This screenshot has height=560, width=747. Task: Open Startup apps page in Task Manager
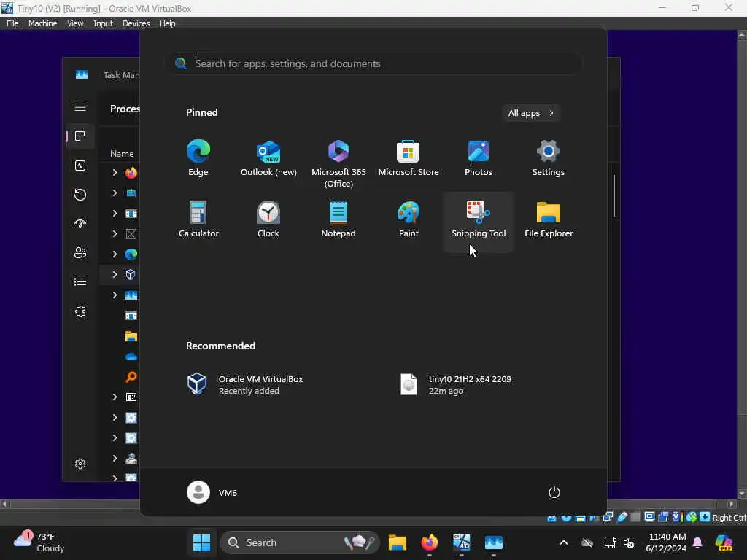[x=80, y=223]
